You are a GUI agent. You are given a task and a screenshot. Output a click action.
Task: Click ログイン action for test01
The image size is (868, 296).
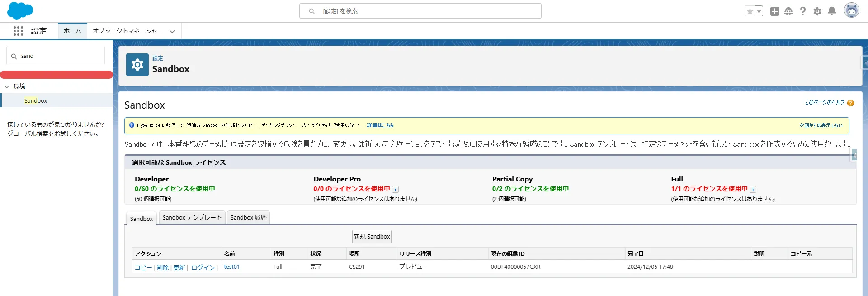pos(203,267)
